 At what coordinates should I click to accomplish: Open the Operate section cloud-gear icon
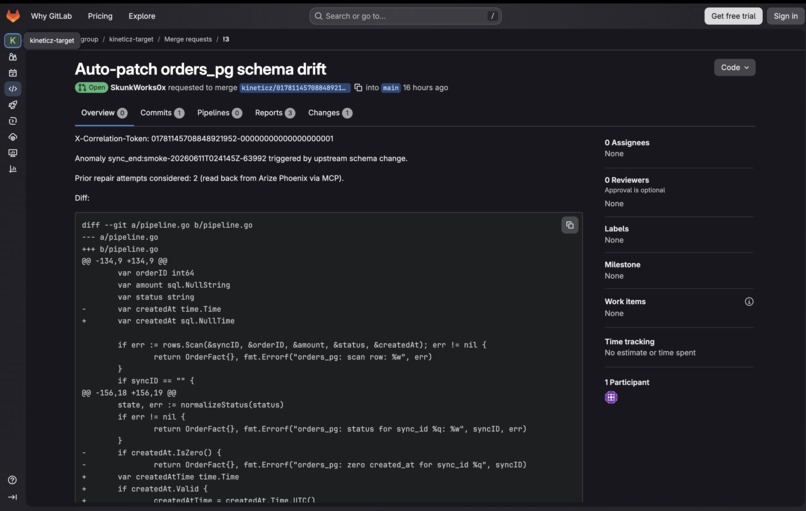(x=13, y=137)
